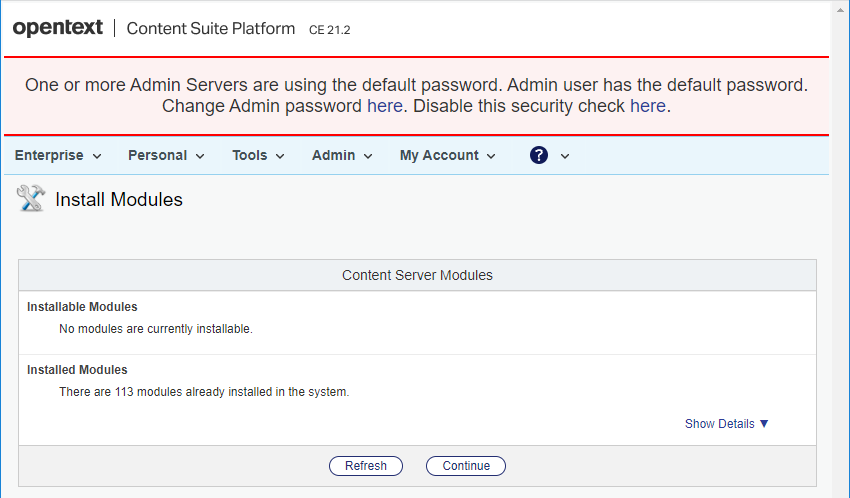The width and height of the screenshot is (850, 498).
Task: Follow the 'here' link to change Admin password
Action: click(385, 106)
